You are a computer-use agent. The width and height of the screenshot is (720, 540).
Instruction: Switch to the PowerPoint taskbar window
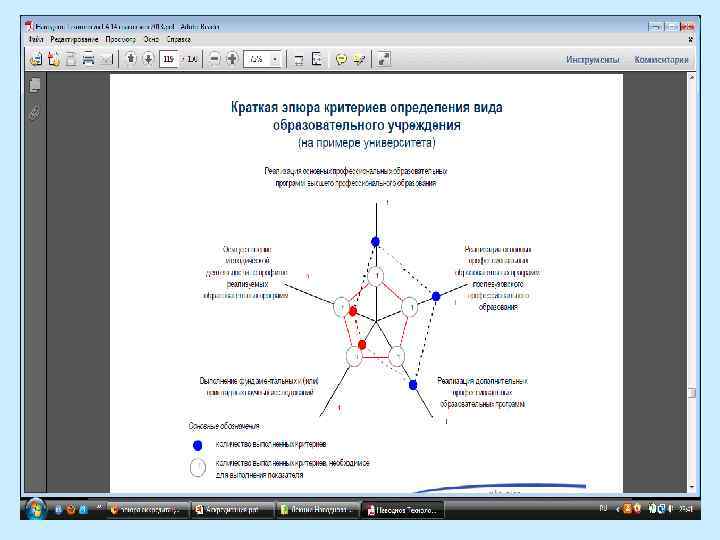(x=232, y=510)
